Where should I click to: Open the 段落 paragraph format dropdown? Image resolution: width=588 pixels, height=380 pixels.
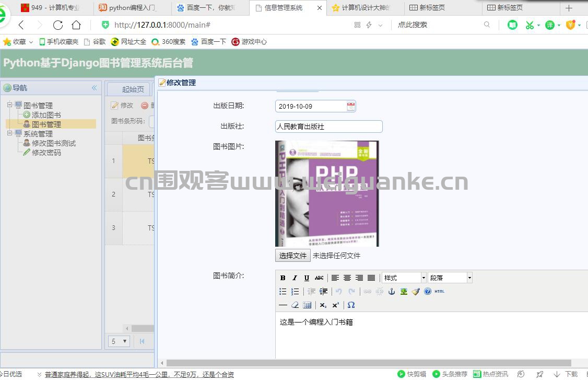point(450,278)
